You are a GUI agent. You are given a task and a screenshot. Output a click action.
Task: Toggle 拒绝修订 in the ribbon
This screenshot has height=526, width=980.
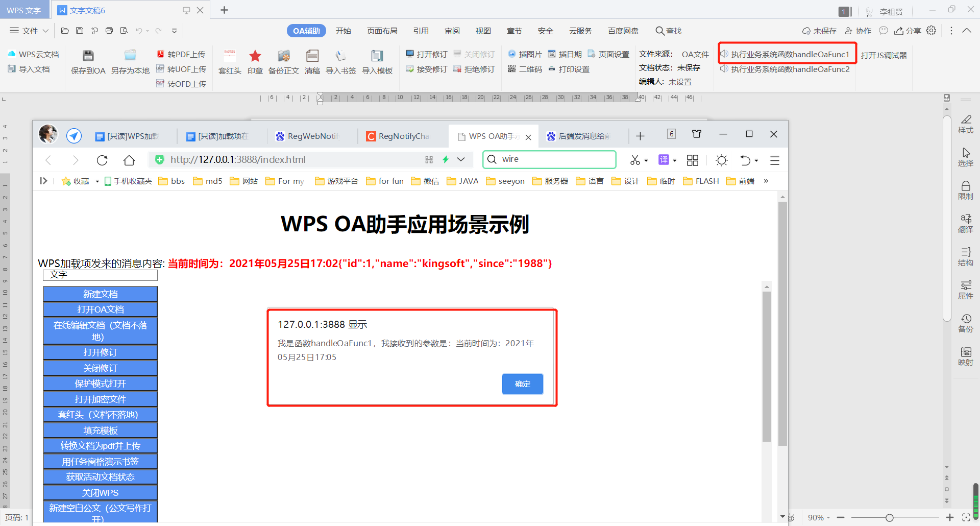coord(475,69)
